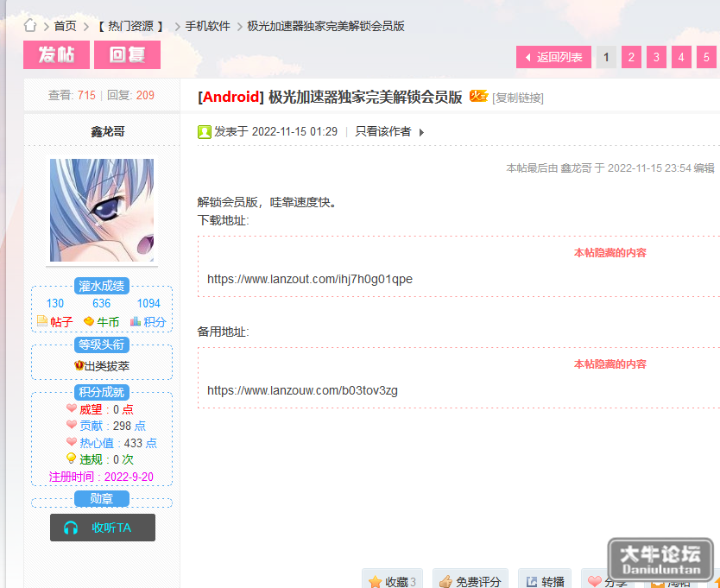
Task: Open 手机软件 category link
Action: click(x=207, y=26)
